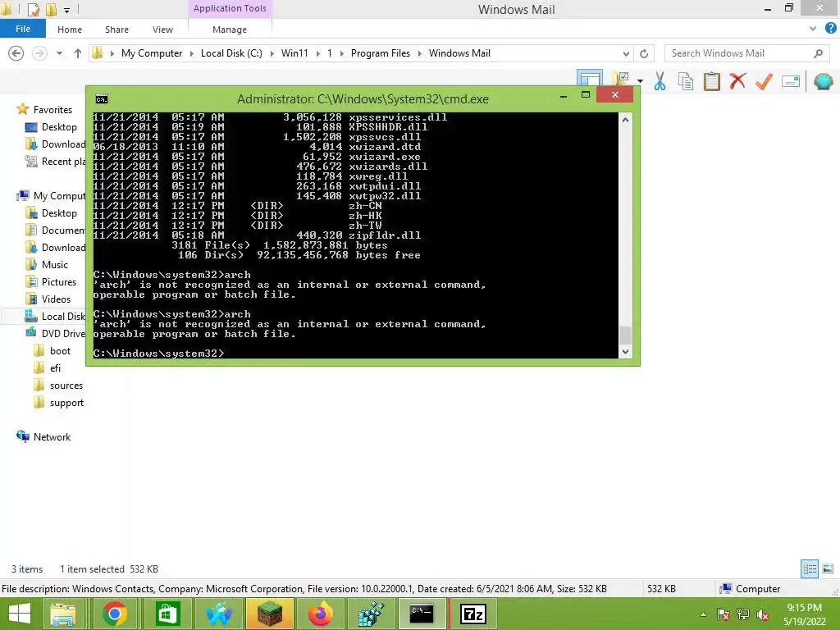
Task: Launch Google Chrome from taskbar
Action: pos(115,614)
